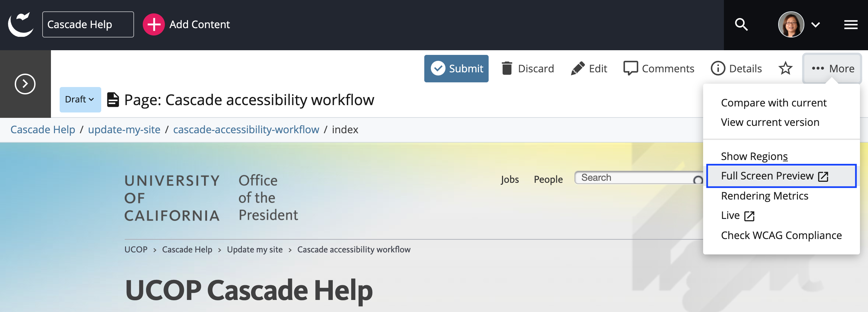Screen dimensions: 868x312
Task: Open the Draft version dropdown
Action: click(80, 100)
